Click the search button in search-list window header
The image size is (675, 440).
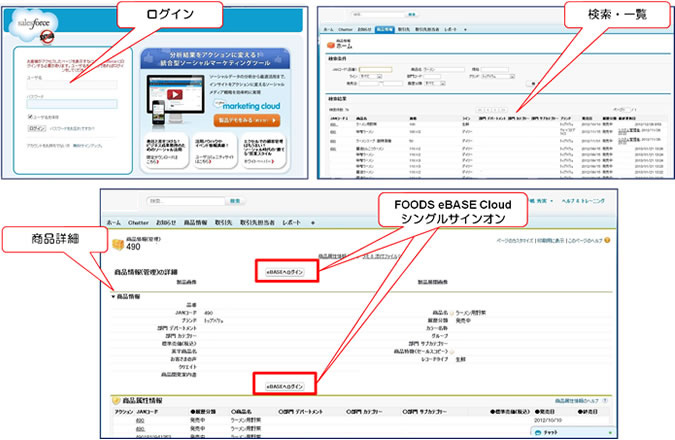(412, 15)
